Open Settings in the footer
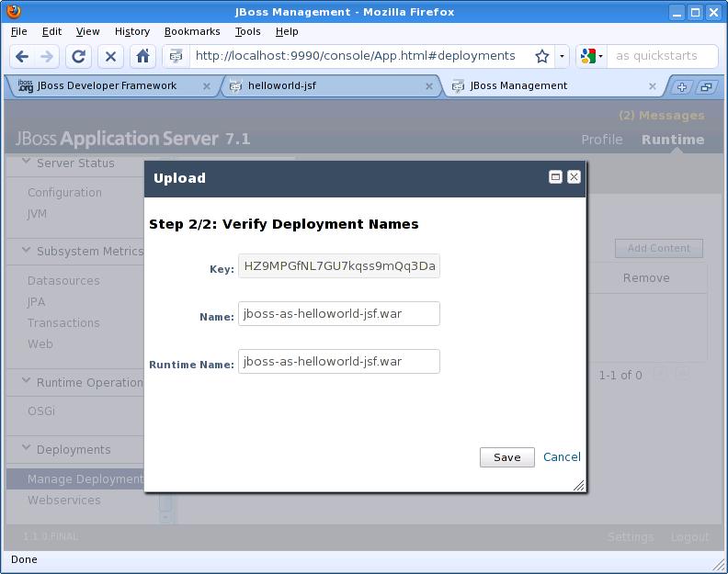 [631, 537]
